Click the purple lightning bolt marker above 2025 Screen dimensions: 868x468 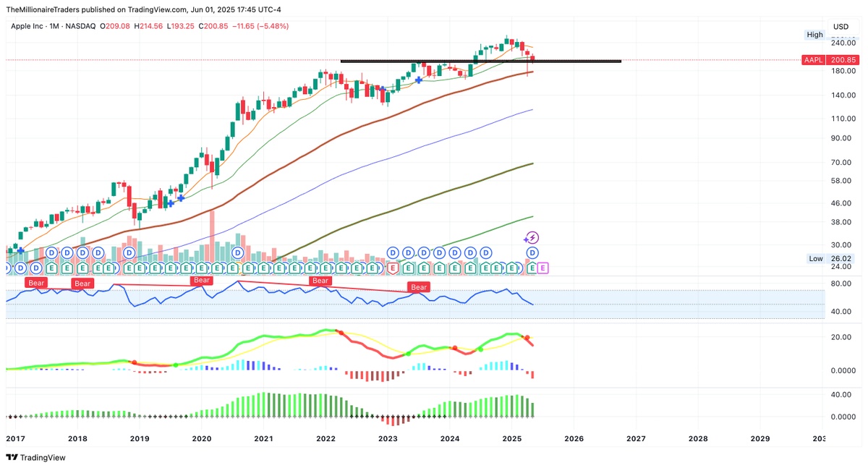pyautogui.click(x=532, y=237)
